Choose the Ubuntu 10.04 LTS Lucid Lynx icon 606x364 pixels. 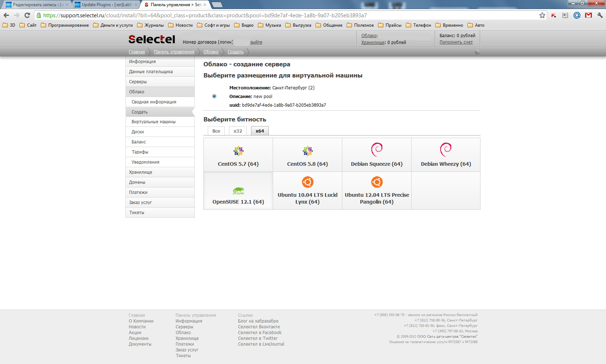[307, 182]
